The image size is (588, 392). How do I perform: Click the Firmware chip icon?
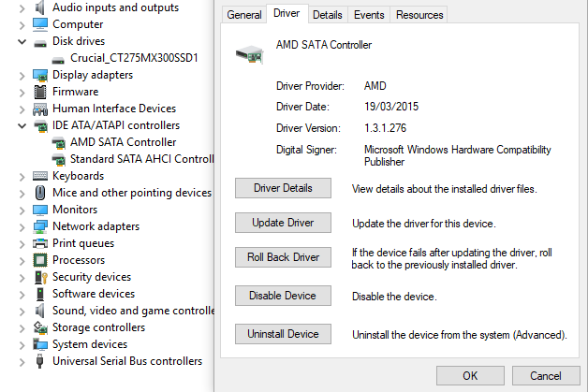40,92
